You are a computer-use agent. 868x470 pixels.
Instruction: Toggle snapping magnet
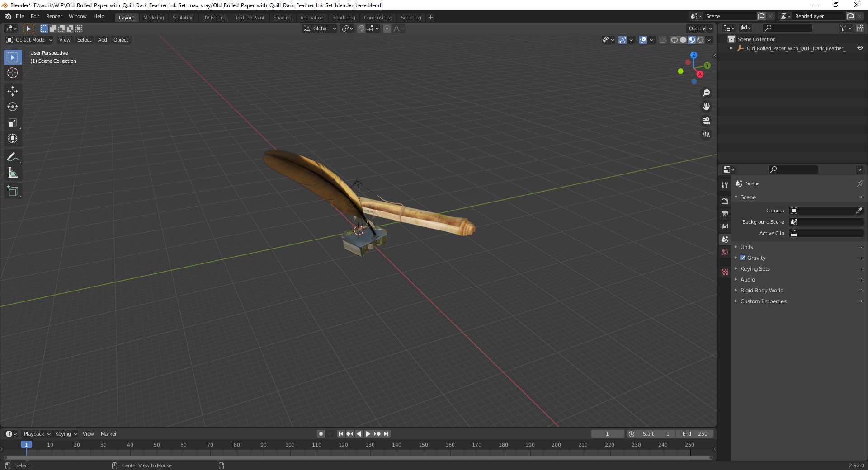pyautogui.click(x=361, y=28)
